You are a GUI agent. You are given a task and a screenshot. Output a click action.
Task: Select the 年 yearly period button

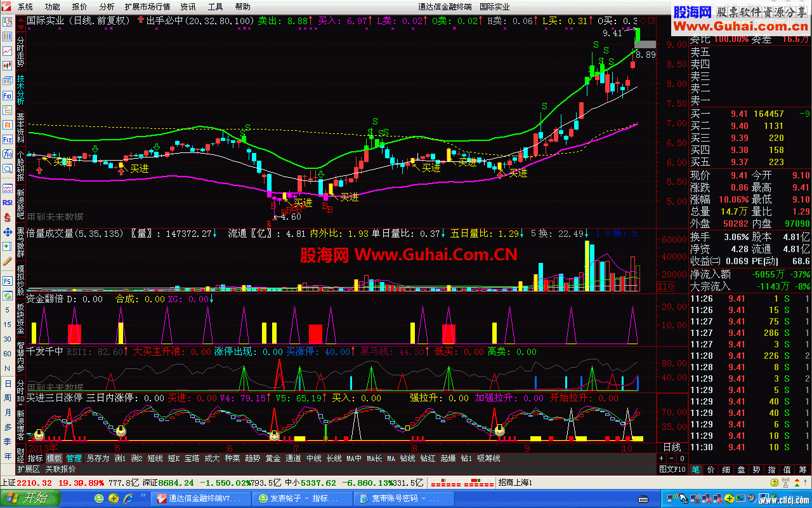click(x=8, y=457)
